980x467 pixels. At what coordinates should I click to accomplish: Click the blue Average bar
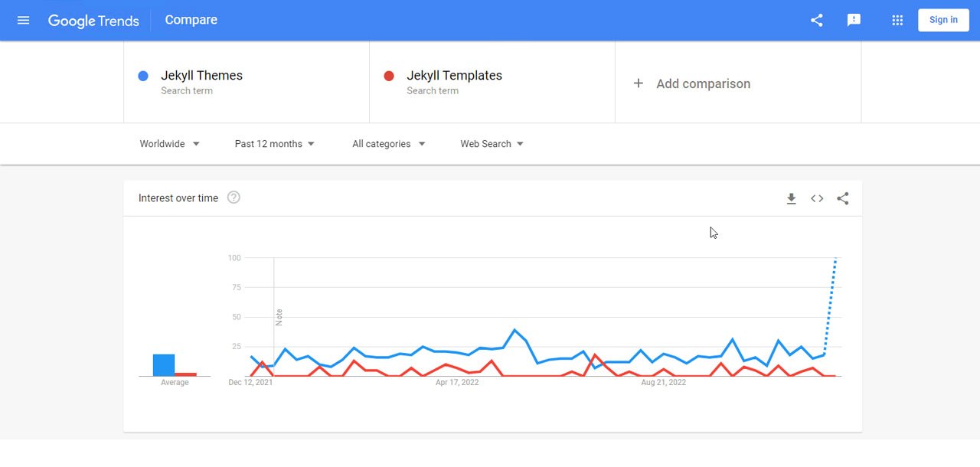click(x=164, y=365)
